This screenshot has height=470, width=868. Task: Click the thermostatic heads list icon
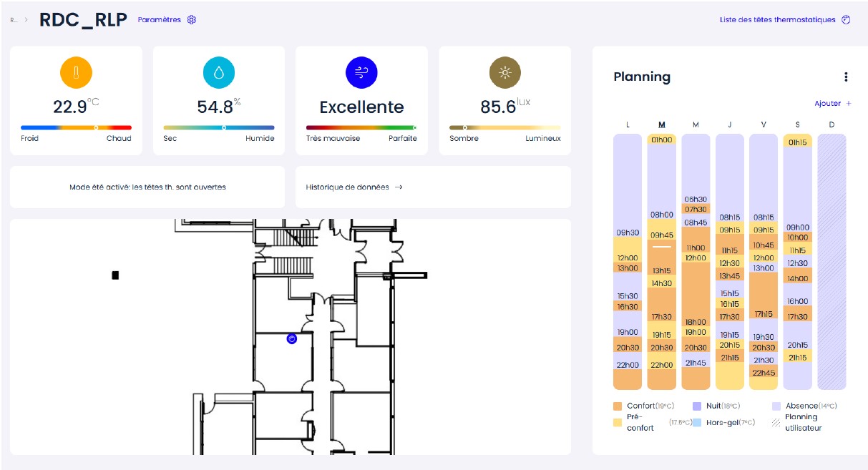pos(846,20)
